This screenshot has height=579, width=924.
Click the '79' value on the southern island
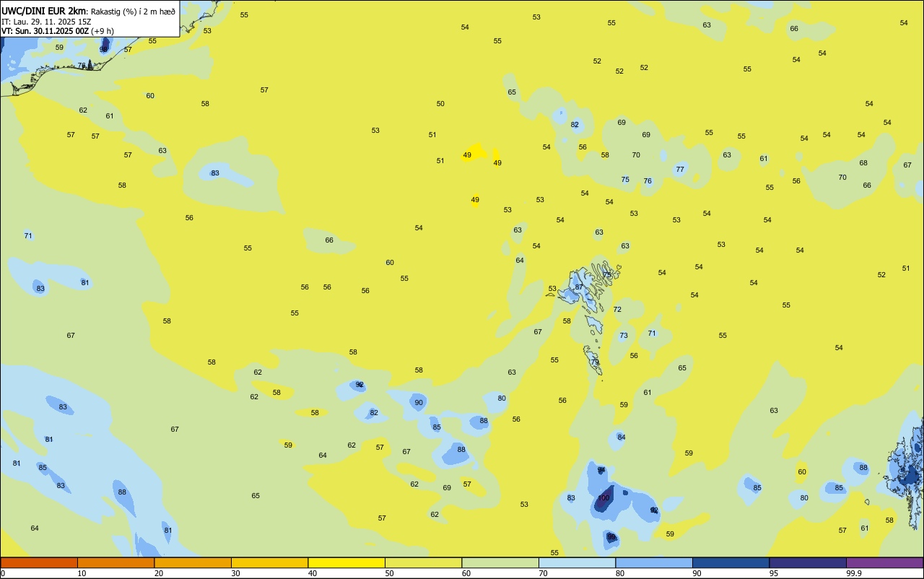point(595,362)
